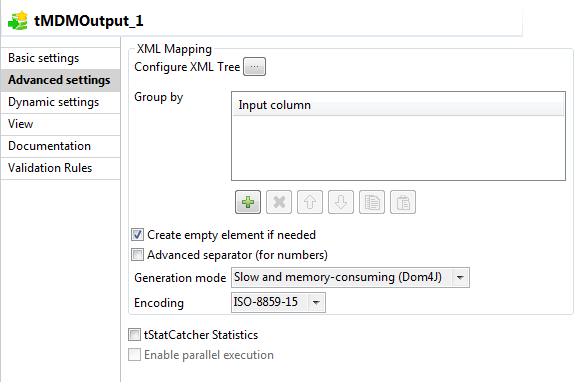Select Advanced settings tab
This screenshot has width=576, height=382.
(x=60, y=80)
